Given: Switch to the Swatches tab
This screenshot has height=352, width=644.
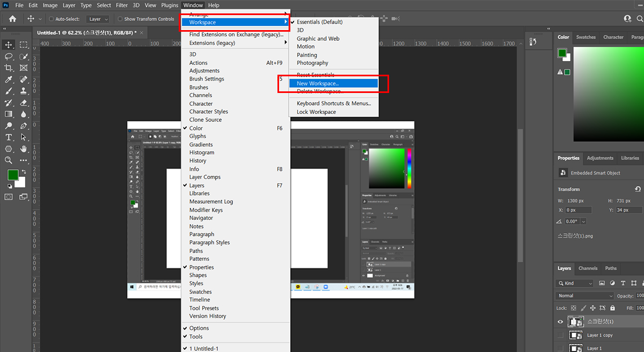Looking at the screenshot, I should (586, 37).
